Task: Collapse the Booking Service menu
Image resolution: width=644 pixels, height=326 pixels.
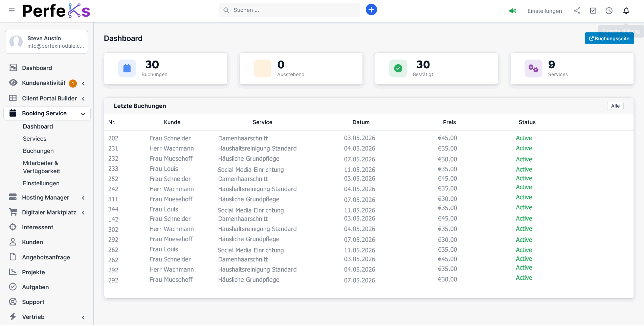Action: click(x=83, y=114)
